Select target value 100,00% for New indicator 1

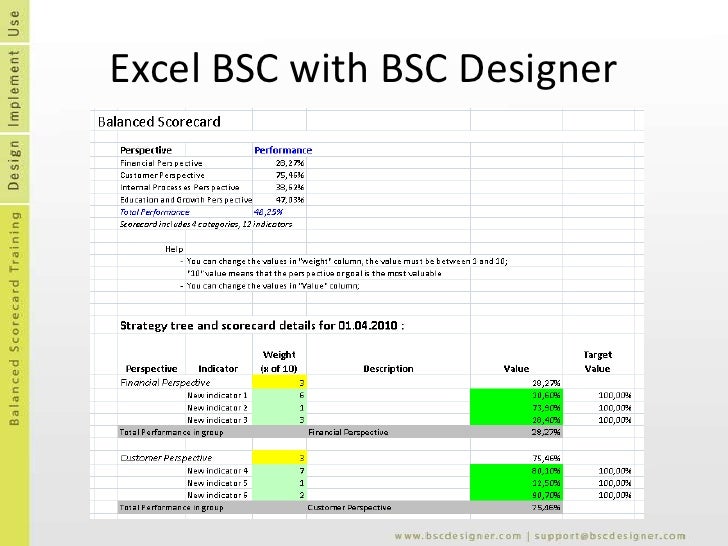[x=614, y=396]
